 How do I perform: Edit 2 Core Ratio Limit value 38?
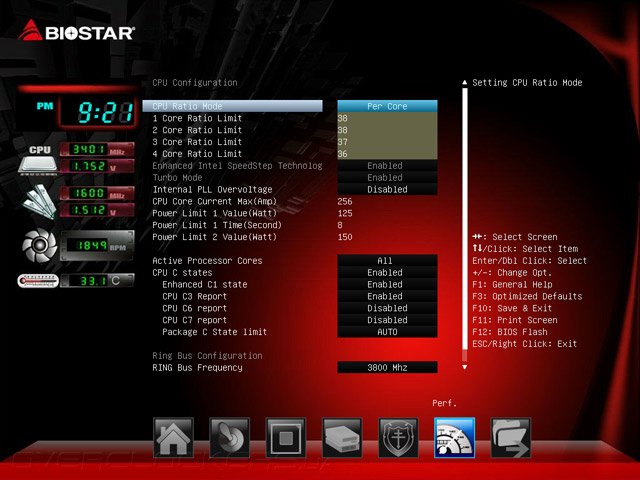(x=387, y=130)
